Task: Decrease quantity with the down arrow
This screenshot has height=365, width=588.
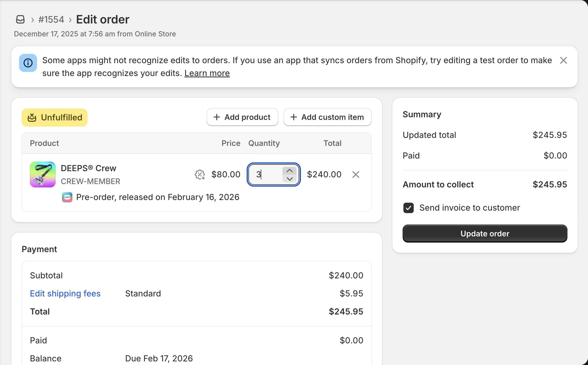Action: [x=290, y=179]
